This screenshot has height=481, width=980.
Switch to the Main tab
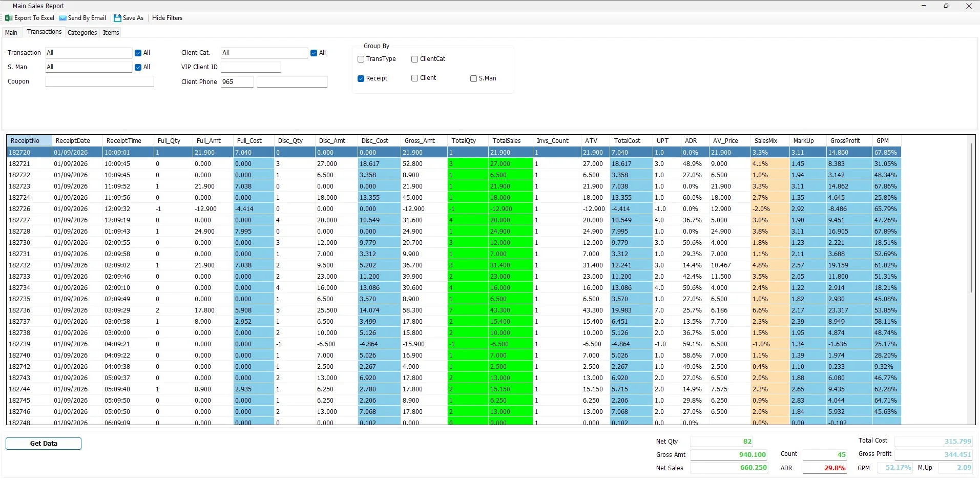(11, 32)
